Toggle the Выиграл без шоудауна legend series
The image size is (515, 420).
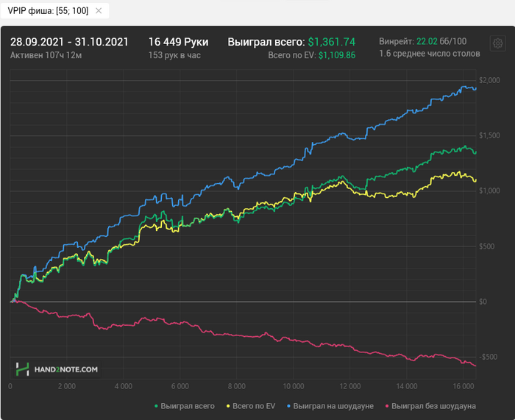click(x=430, y=406)
